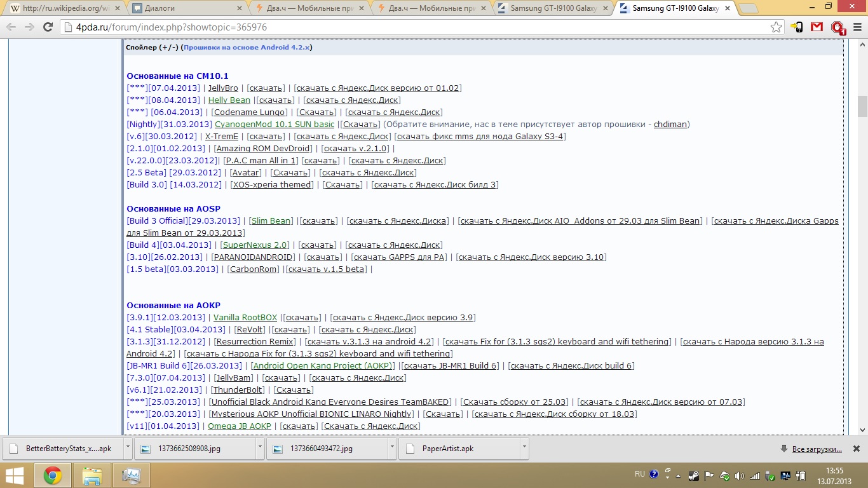Open the dropdown arrow for PaperArtist.apk download

(x=525, y=449)
